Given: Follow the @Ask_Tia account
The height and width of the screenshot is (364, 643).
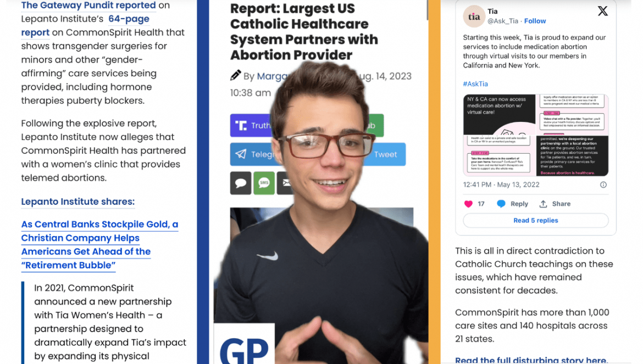Looking at the screenshot, I should 535,21.
